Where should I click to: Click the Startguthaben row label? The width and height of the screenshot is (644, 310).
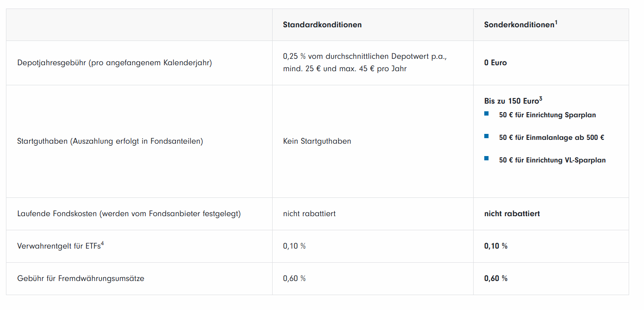tap(110, 141)
